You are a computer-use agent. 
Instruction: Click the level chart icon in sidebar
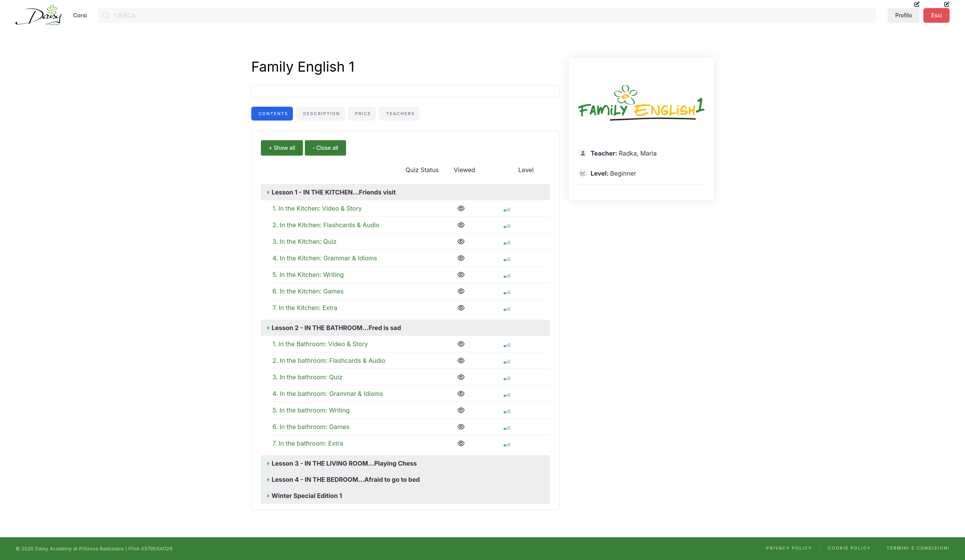(x=583, y=173)
